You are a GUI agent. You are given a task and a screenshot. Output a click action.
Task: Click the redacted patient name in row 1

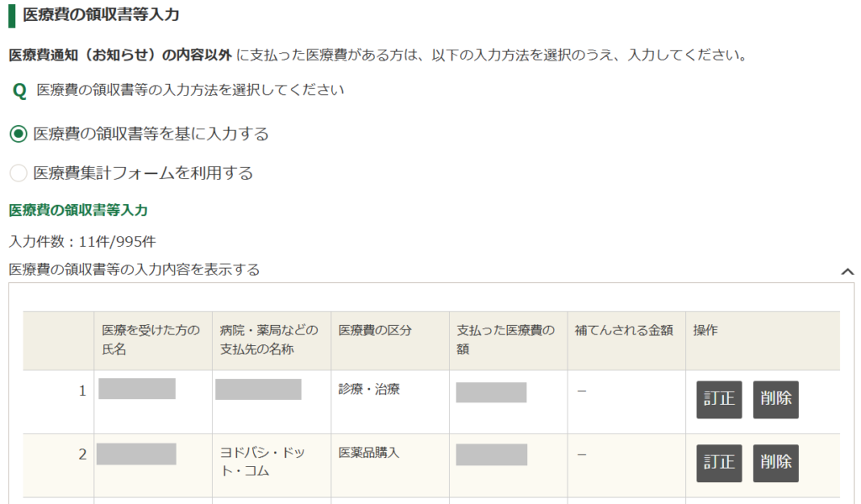click(x=137, y=389)
